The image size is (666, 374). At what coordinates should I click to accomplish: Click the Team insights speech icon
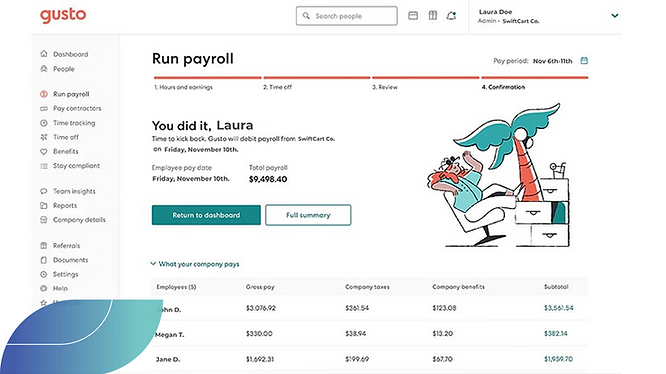[44, 191]
